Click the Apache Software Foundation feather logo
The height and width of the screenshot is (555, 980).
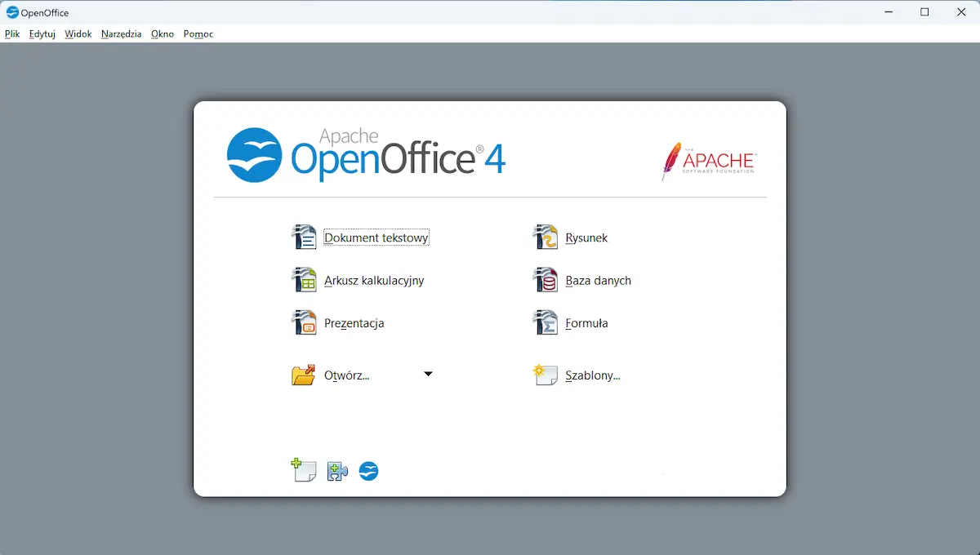tap(707, 161)
